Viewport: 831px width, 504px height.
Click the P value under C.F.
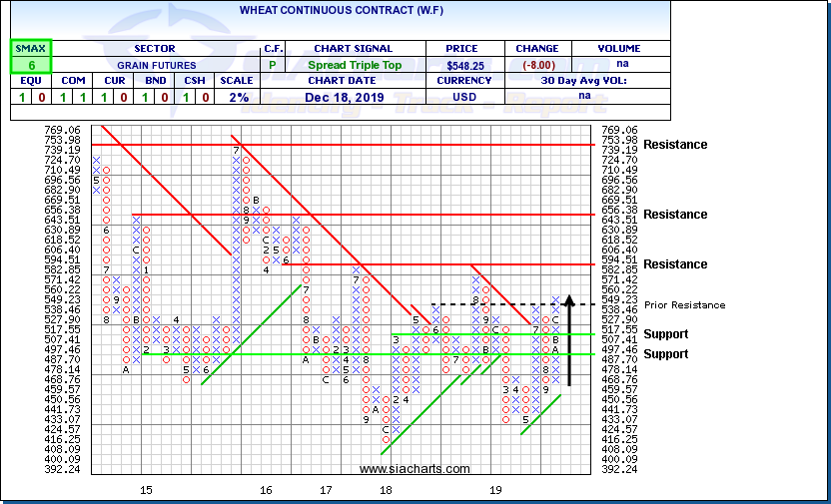pos(272,65)
